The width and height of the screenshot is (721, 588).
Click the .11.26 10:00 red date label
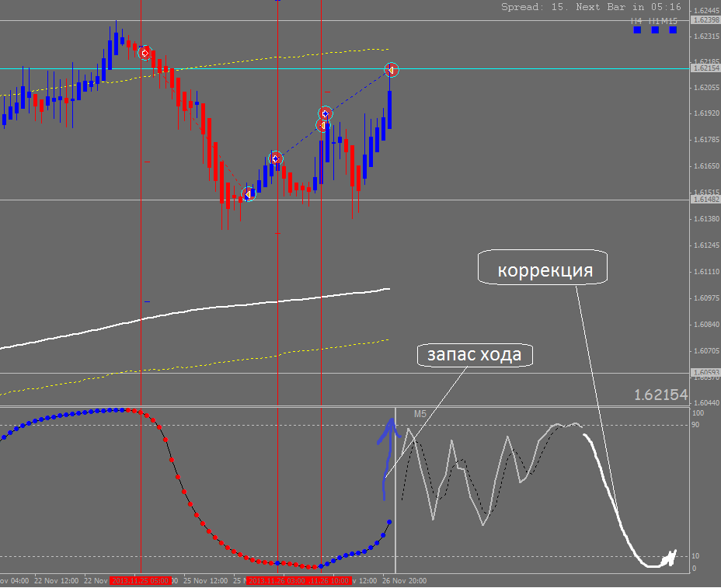click(x=329, y=581)
